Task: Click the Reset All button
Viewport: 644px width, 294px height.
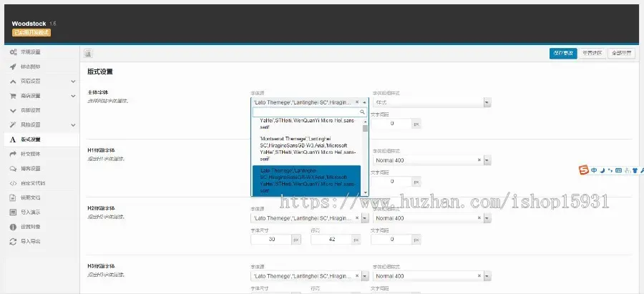Action: 621,54
